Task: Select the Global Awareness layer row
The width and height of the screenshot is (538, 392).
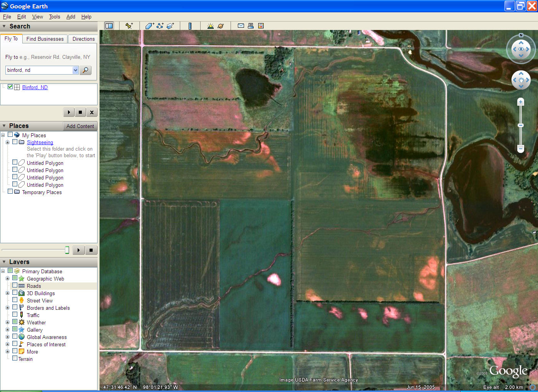Action: [x=46, y=337]
